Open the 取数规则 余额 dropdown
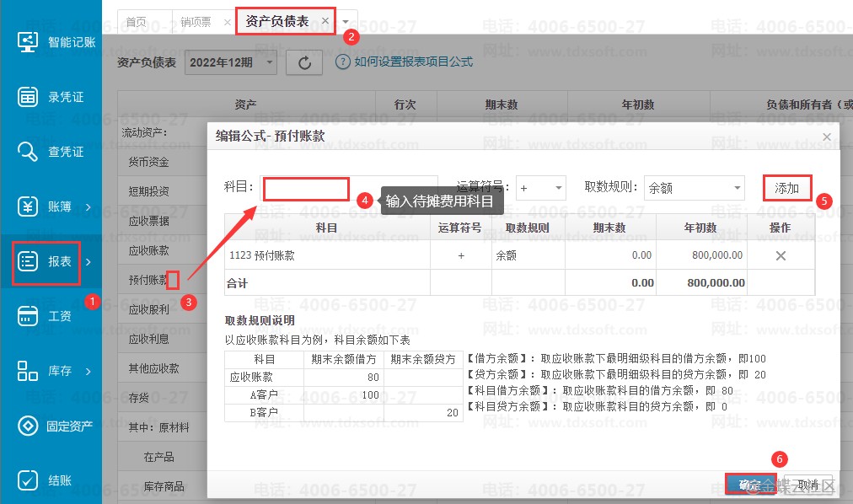853x504 pixels. [x=738, y=189]
